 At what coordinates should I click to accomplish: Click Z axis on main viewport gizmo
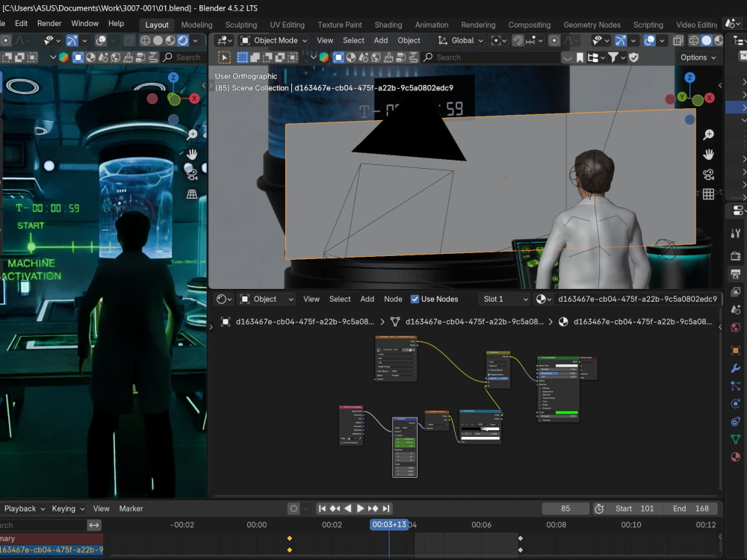click(x=689, y=78)
